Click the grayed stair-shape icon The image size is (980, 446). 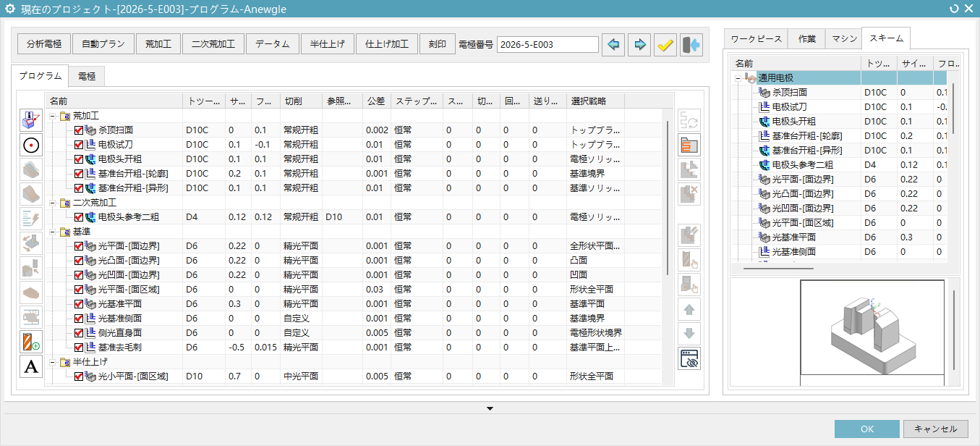(689, 169)
